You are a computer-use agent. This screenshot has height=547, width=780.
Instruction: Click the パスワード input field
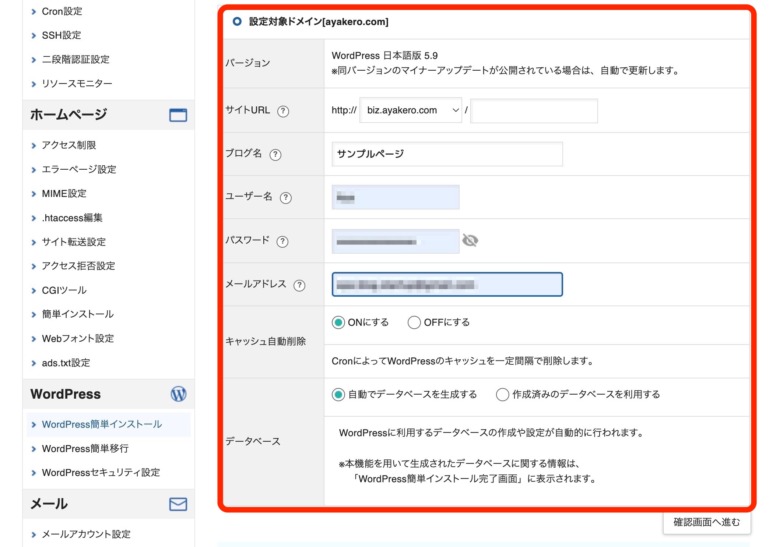click(x=395, y=241)
